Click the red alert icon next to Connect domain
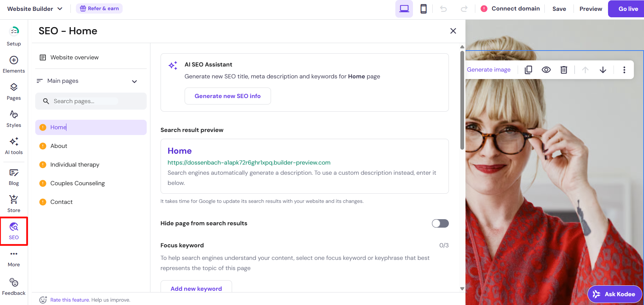644x305 pixels. 484,9
